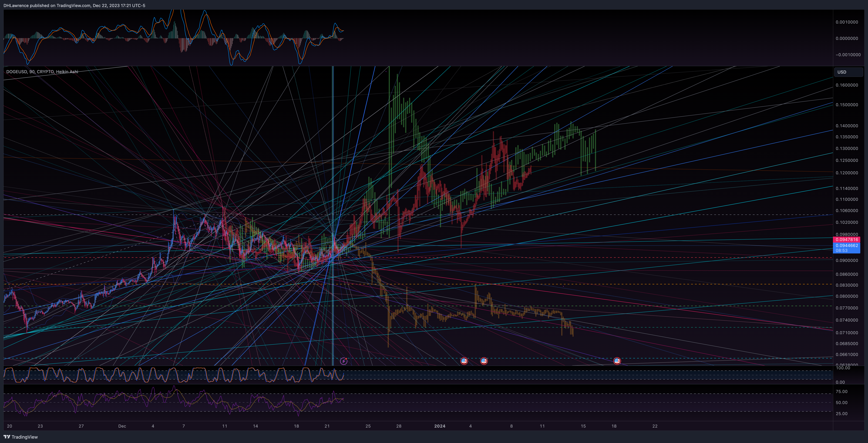Click the RSI pane 50.00 scale value
Viewport: 868px width, 443px height.
point(841,402)
